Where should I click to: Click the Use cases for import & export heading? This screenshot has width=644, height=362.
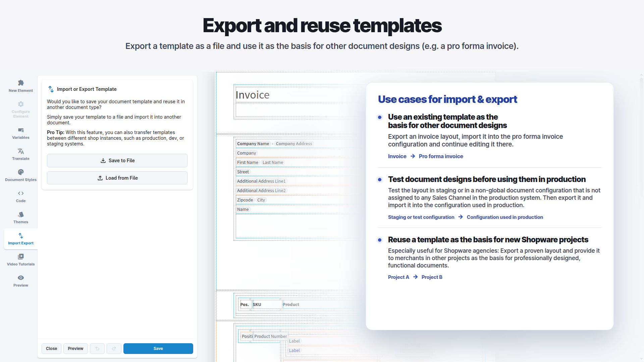coord(447,100)
